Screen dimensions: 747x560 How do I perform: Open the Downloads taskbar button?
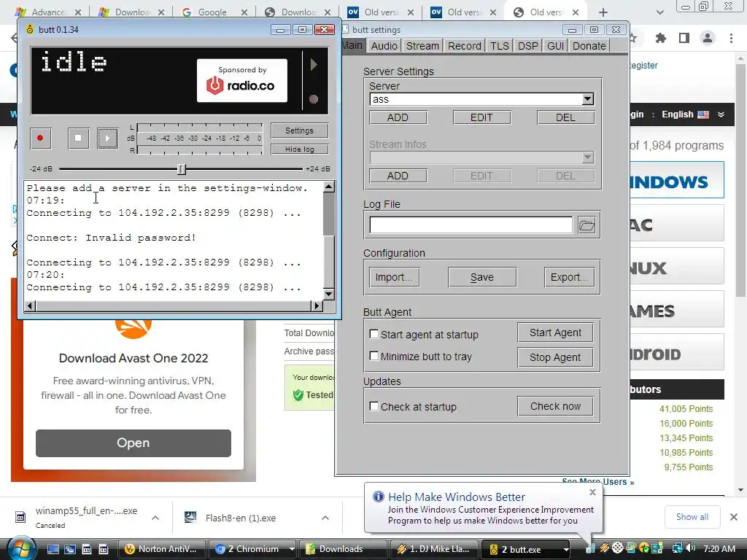[342, 549]
